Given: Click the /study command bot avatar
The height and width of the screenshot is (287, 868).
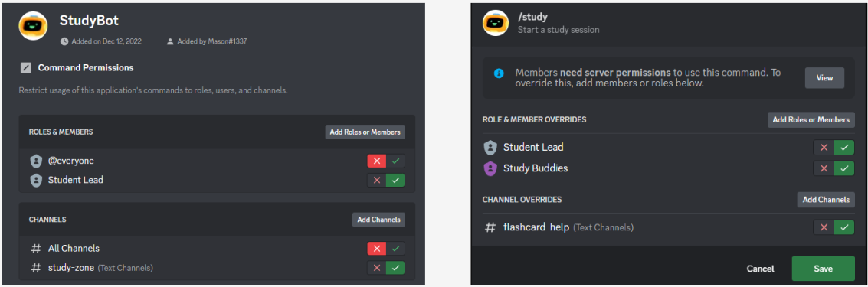Looking at the screenshot, I should (x=496, y=23).
